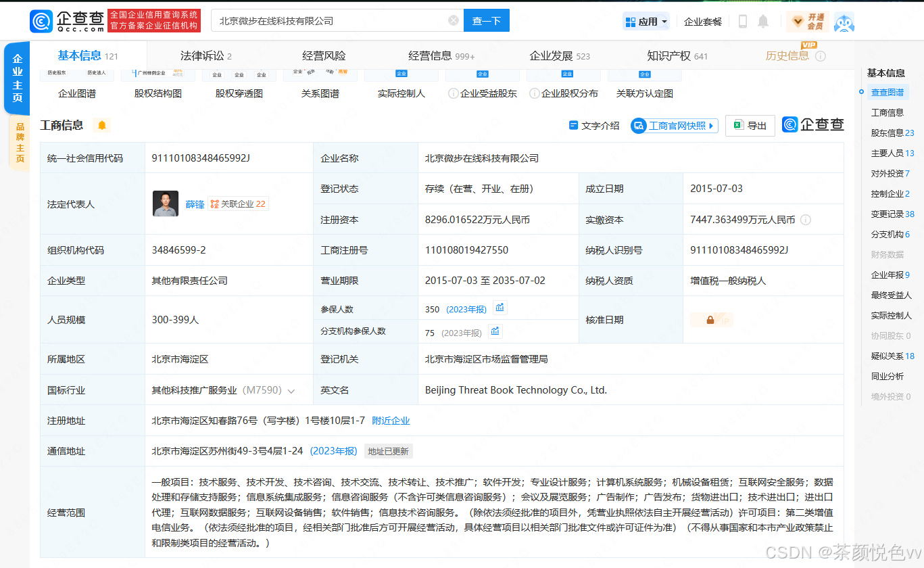Click the 导出 export button
This screenshot has height=568, width=924.
[750, 126]
